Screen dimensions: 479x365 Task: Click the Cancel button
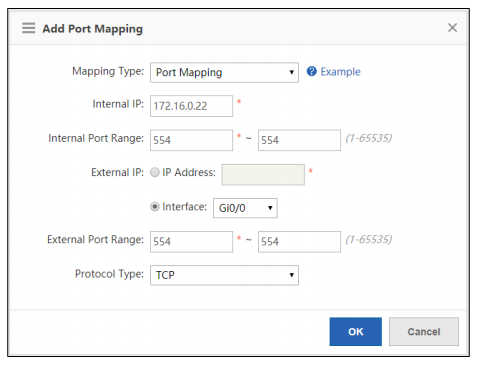tap(424, 331)
